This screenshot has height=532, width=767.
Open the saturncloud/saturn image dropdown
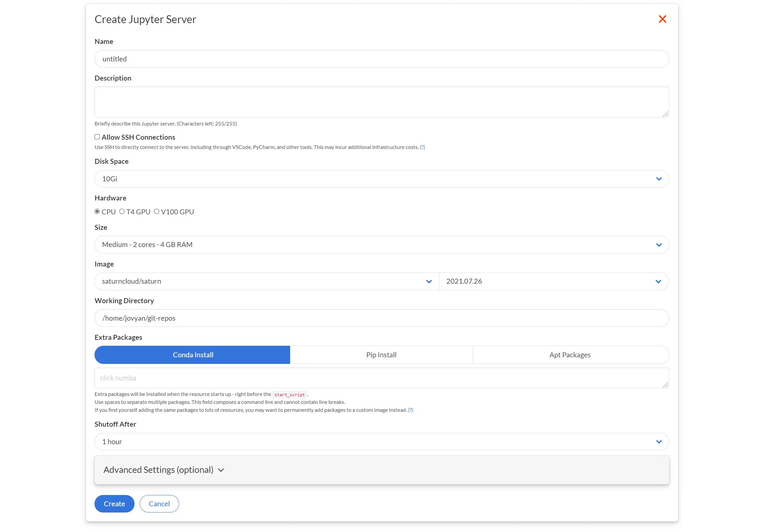(429, 281)
